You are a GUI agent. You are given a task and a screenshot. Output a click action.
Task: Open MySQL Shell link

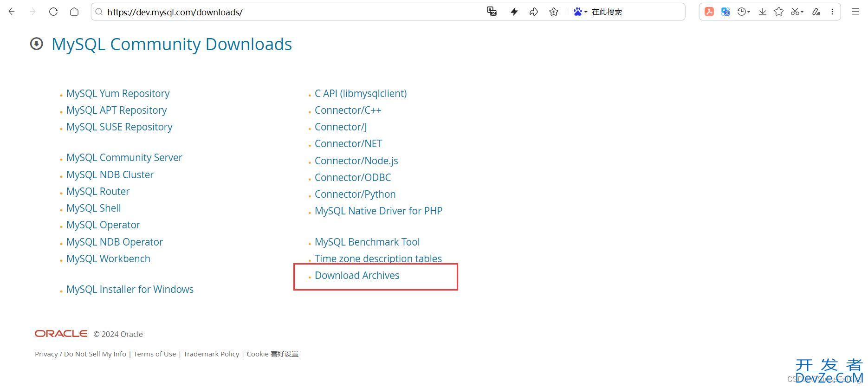click(x=94, y=208)
